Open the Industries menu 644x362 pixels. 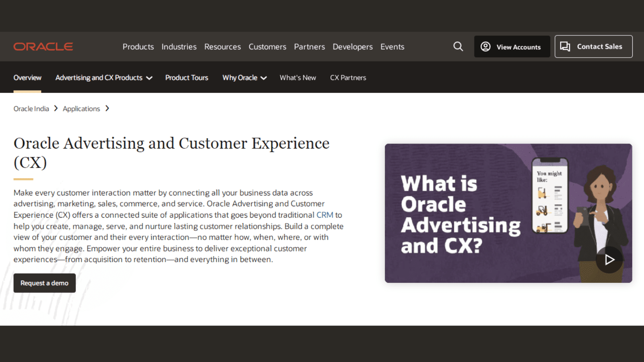click(x=179, y=47)
